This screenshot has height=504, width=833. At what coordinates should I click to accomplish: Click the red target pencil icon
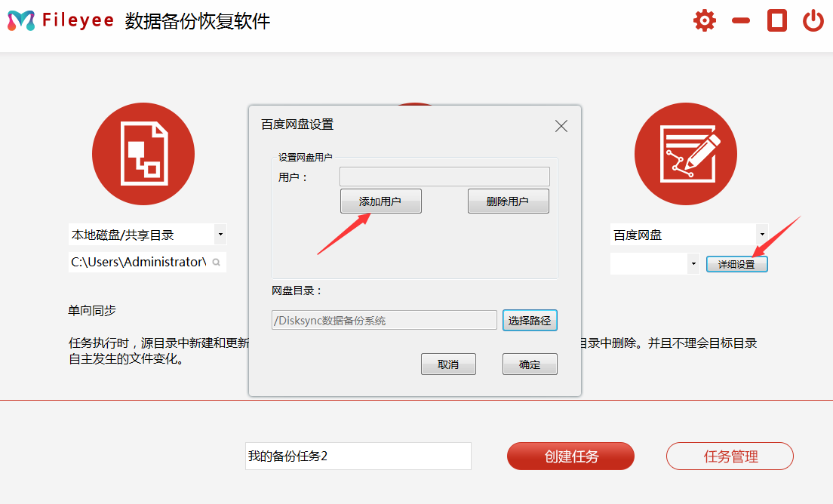[x=685, y=154]
